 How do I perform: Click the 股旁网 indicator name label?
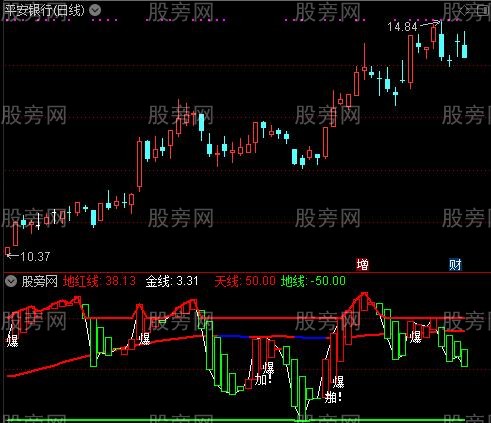click(39, 281)
